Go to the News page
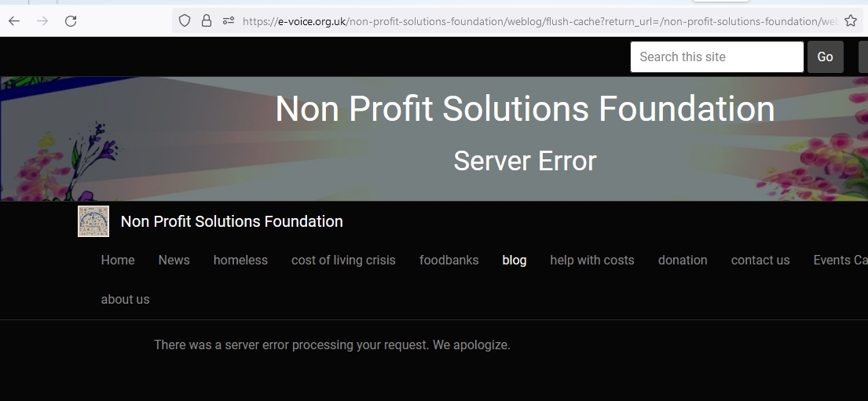Image resolution: width=868 pixels, height=401 pixels. tap(174, 260)
